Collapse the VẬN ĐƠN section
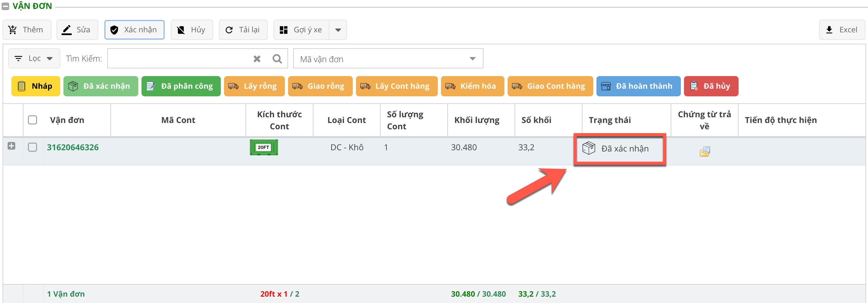The height and width of the screenshot is (303, 868). click(x=6, y=6)
